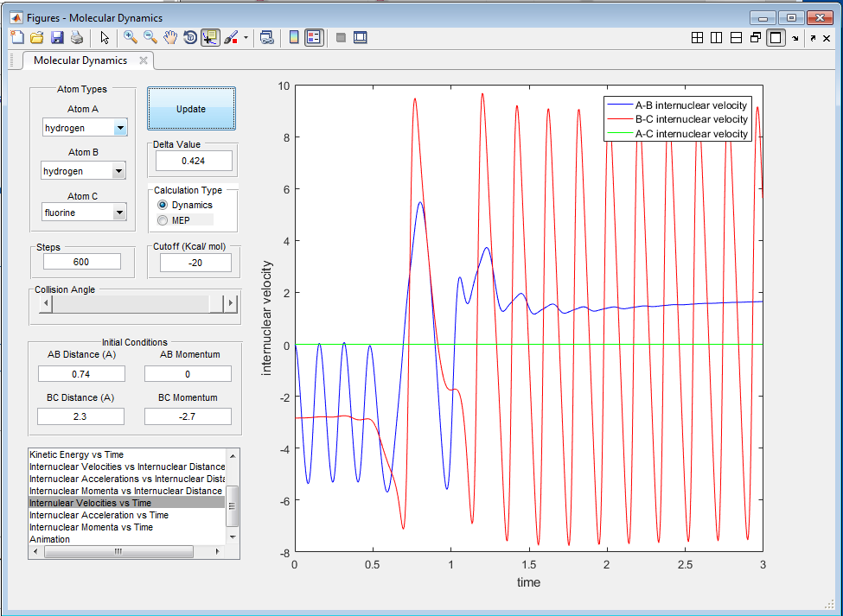Click the Print Figure icon
Image resolution: width=843 pixels, height=616 pixels.
point(77,37)
